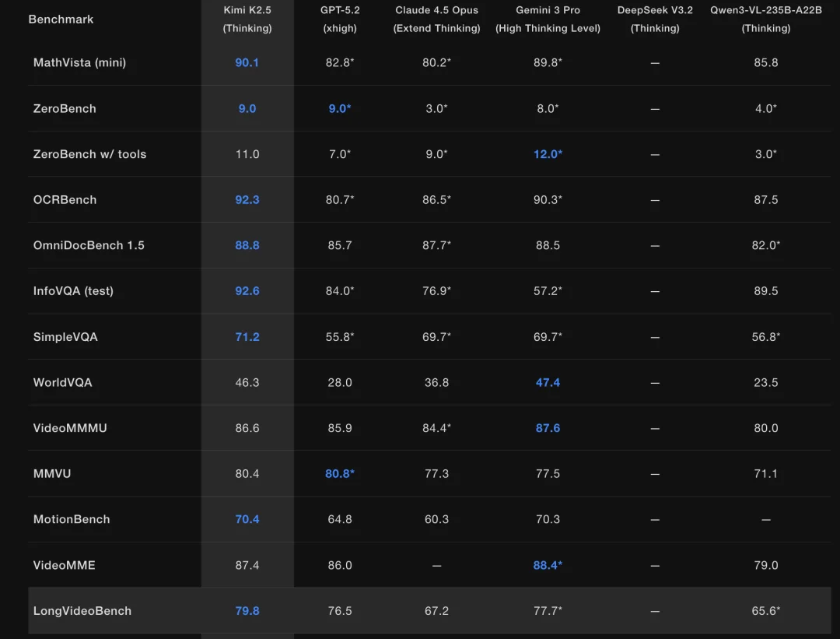Select the Claude 4.5 Opus column header
The height and width of the screenshot is (639, 840).
(x=436, y=19)
